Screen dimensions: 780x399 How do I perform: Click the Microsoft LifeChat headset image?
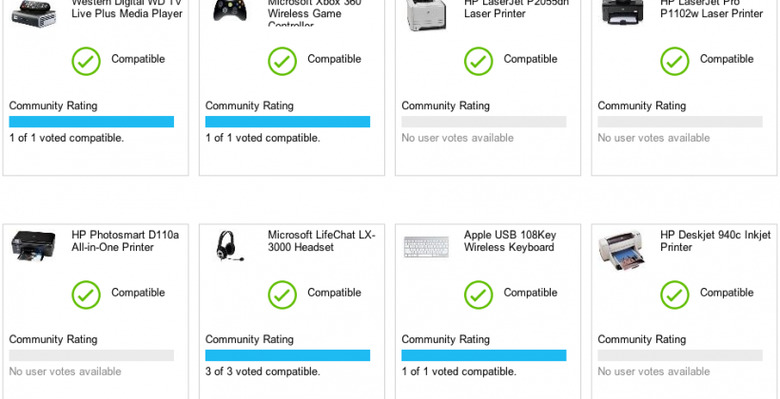pyautogui.click(x=230, y=246)
